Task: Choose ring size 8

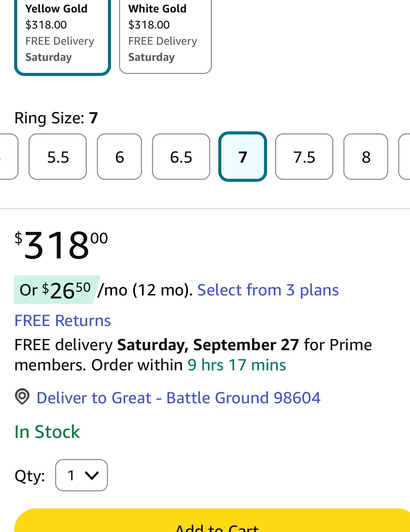Action: click(366, 157)
